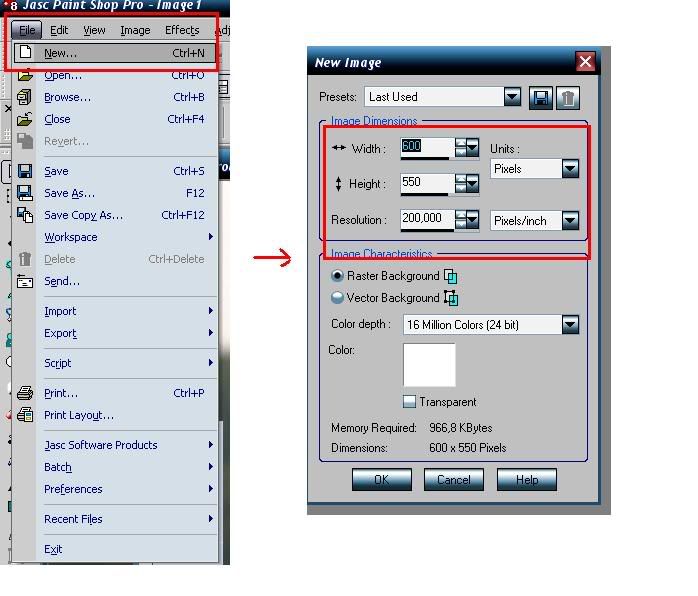This screenshot has height=596, width=698.
Task: Expand the Recent Files submenu
Action: (211, 519)
